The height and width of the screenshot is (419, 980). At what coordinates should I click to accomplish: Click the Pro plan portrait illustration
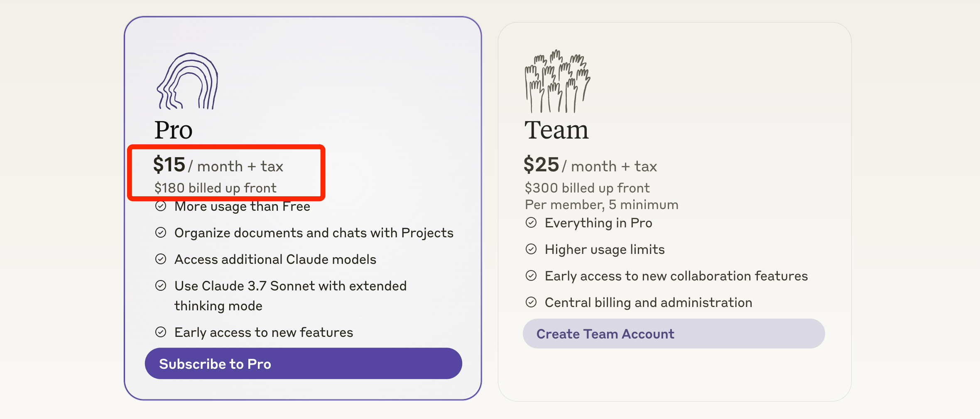coord(187,81)
